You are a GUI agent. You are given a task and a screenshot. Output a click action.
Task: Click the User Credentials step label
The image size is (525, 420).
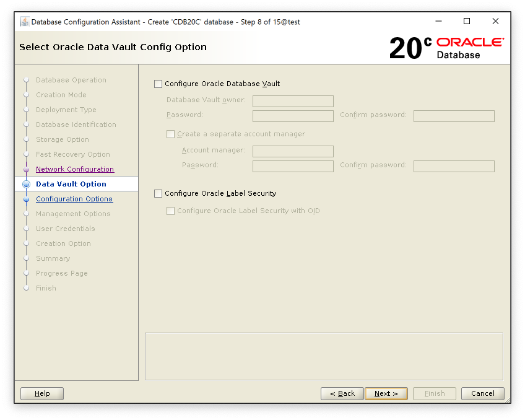[x=65, y=229]
